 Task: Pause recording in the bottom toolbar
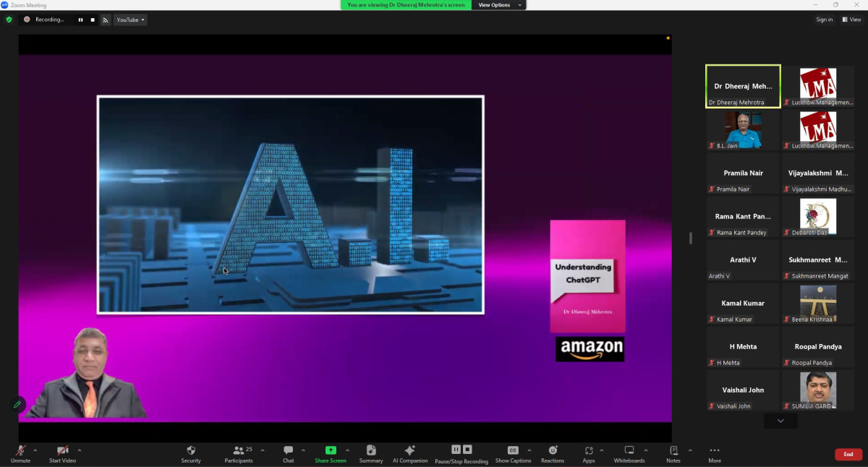(x=456, y=450)
